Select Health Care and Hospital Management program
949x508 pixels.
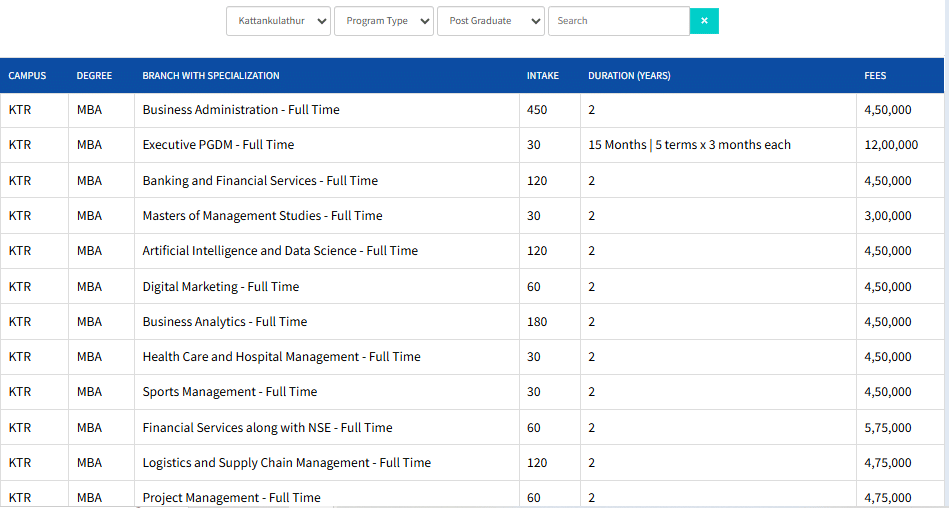click(281, 357)
